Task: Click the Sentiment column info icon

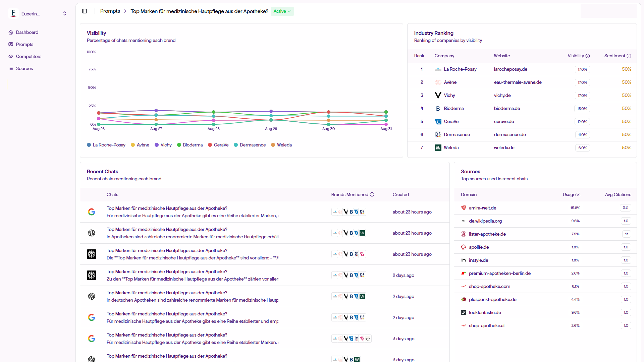Action: coord(629,56)
